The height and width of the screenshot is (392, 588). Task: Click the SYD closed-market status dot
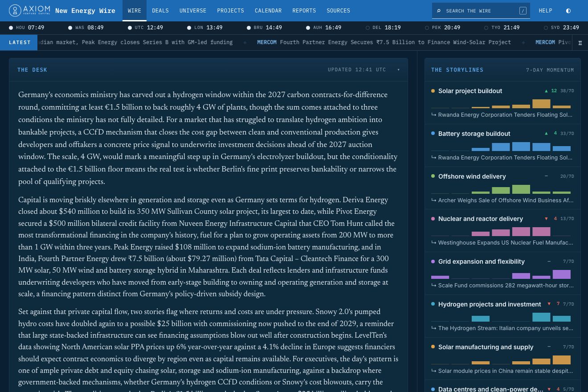(x=546, y=28)
